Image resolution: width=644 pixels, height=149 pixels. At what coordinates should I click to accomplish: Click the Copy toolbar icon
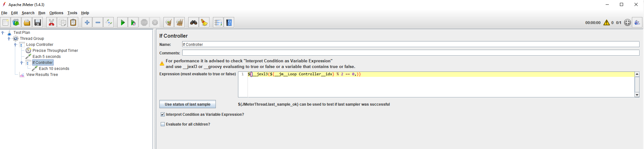[62, 22]
